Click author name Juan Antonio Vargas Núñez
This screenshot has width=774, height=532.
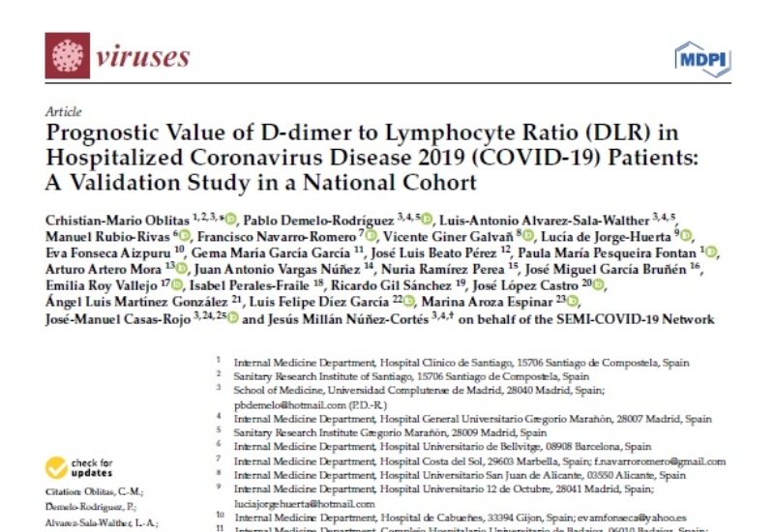pos(277,270)
